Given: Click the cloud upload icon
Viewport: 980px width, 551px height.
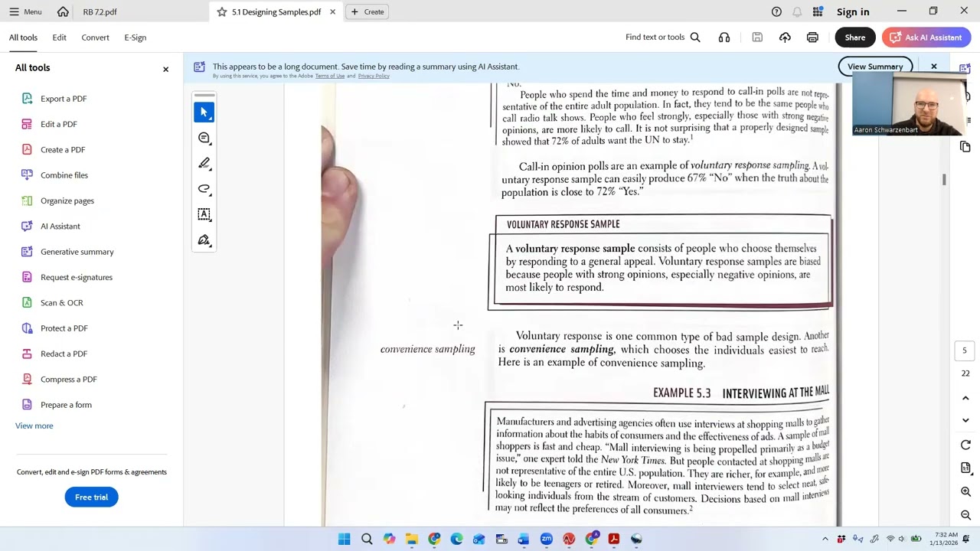Looking at the screenshot, I should point(785,37).
